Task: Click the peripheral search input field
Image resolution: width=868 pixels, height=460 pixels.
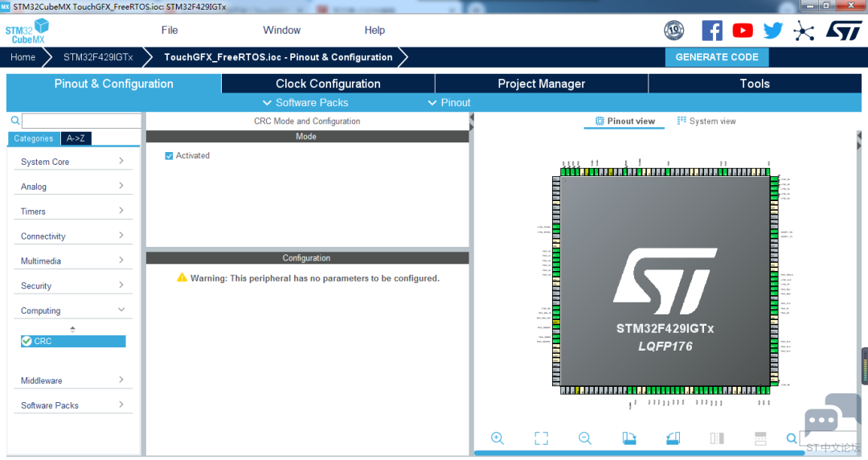Action: point(81,121)
